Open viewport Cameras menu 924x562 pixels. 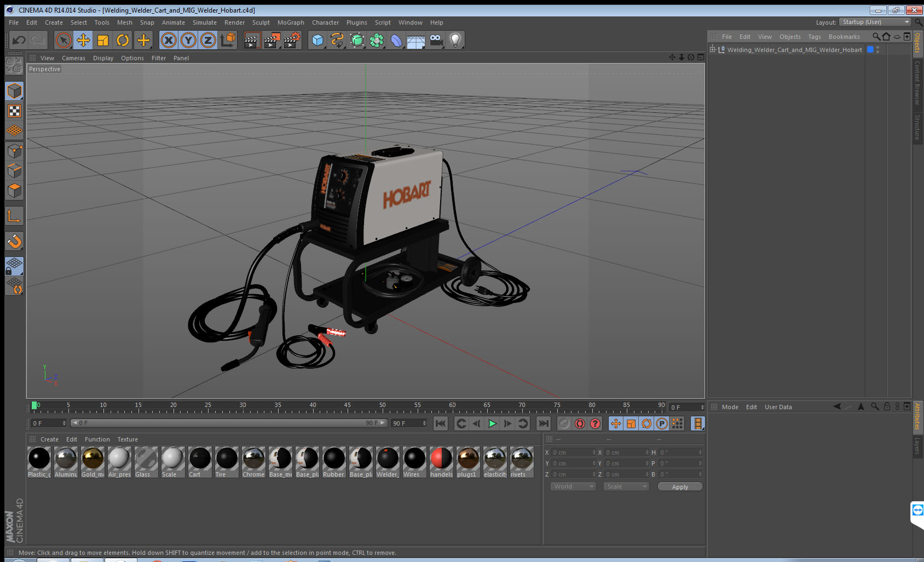point(73,58)
